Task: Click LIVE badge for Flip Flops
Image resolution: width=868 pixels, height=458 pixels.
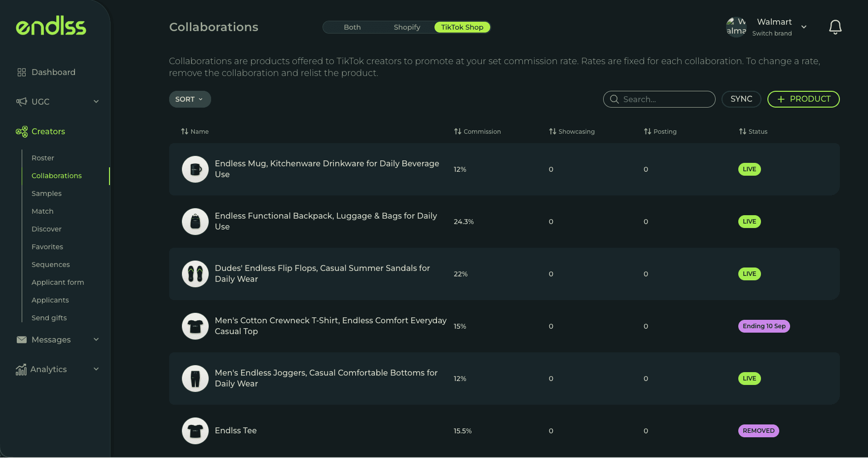Action: tap(749, 274)
